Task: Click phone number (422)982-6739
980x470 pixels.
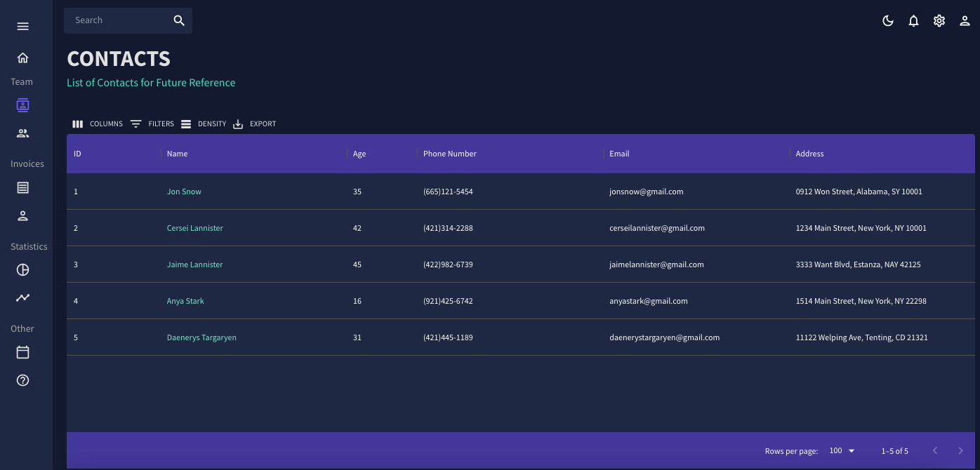Action: [448, 264]
